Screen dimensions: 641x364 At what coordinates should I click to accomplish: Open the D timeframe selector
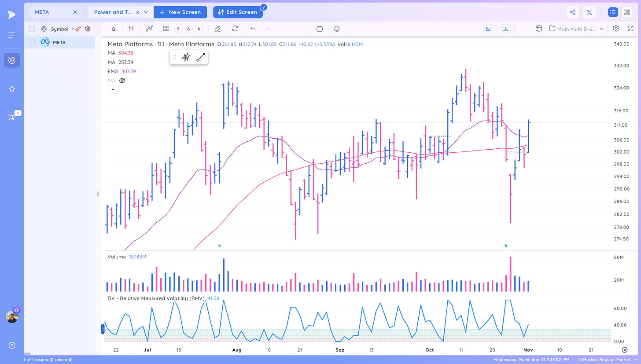[114, 29]
